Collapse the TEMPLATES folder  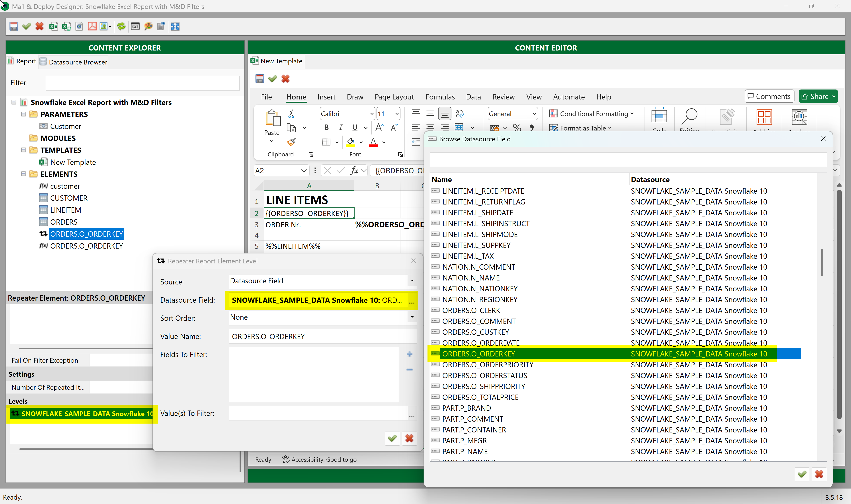(23, 150)
